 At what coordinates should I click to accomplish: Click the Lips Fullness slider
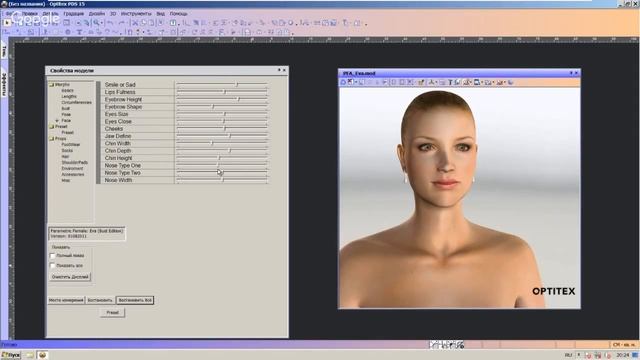222,92
